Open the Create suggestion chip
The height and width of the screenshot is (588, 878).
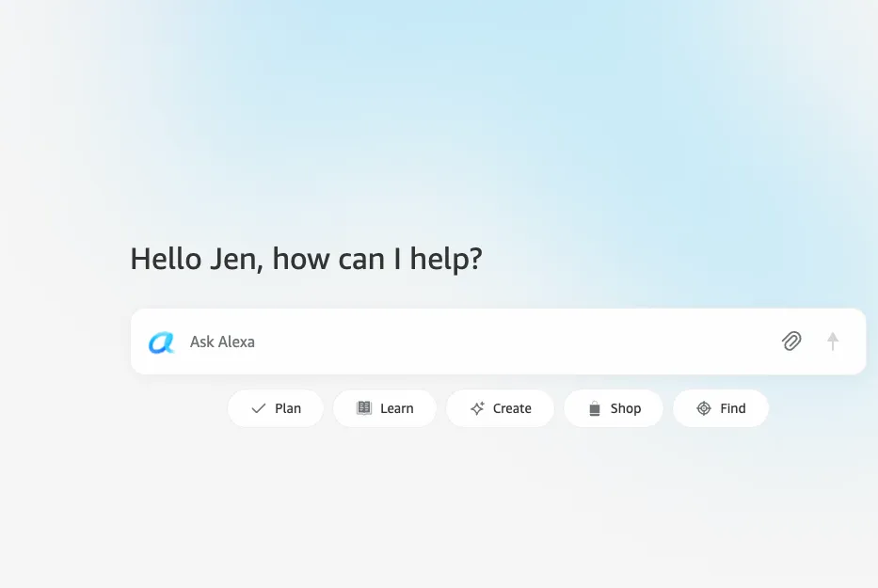(x=500, y=408)
